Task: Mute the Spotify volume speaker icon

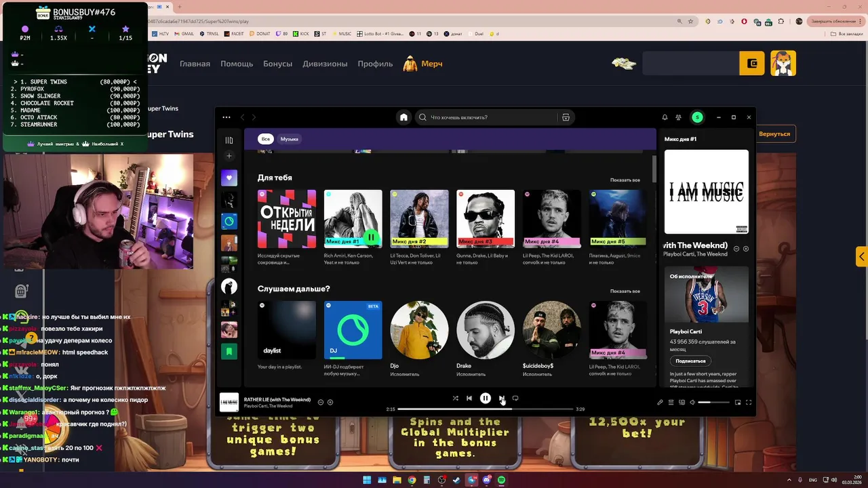Action: [692, 403]
